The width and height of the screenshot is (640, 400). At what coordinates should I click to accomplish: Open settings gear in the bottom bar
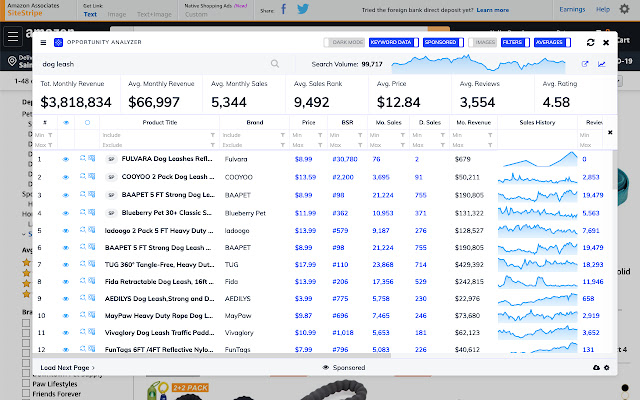[x=608, y=368]
